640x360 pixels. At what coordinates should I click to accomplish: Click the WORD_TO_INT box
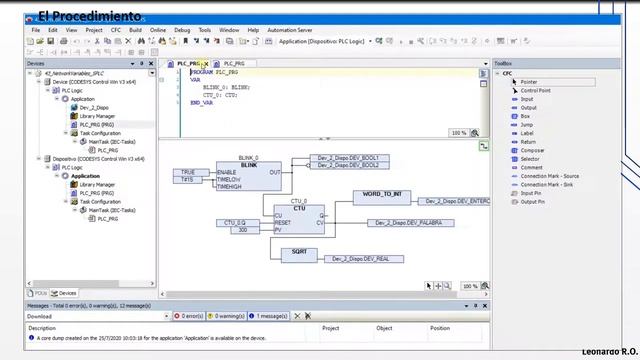[382, 198]
